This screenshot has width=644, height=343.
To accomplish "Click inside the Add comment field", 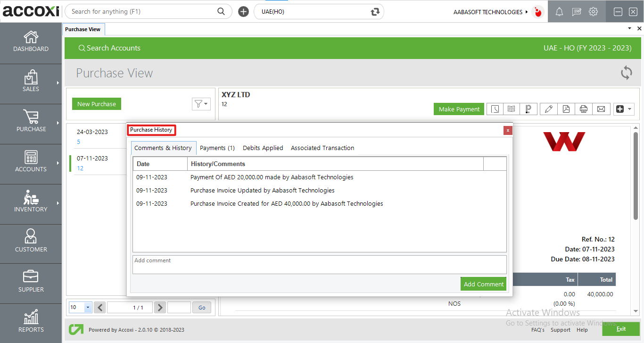I will 319,264.
